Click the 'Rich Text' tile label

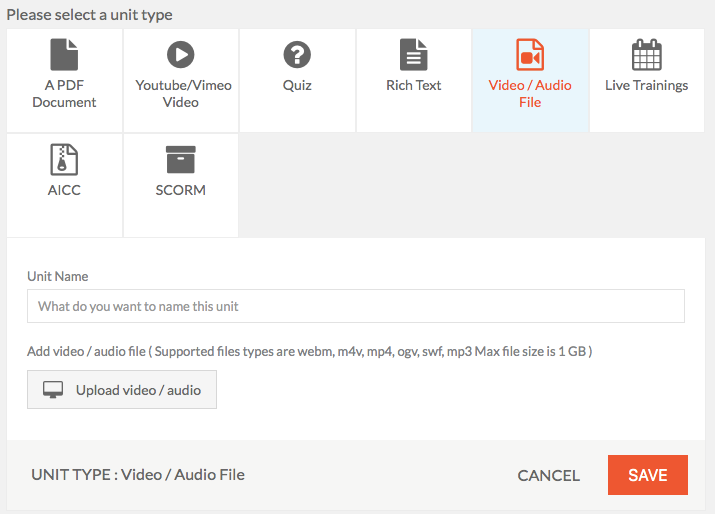coord(414,85)
